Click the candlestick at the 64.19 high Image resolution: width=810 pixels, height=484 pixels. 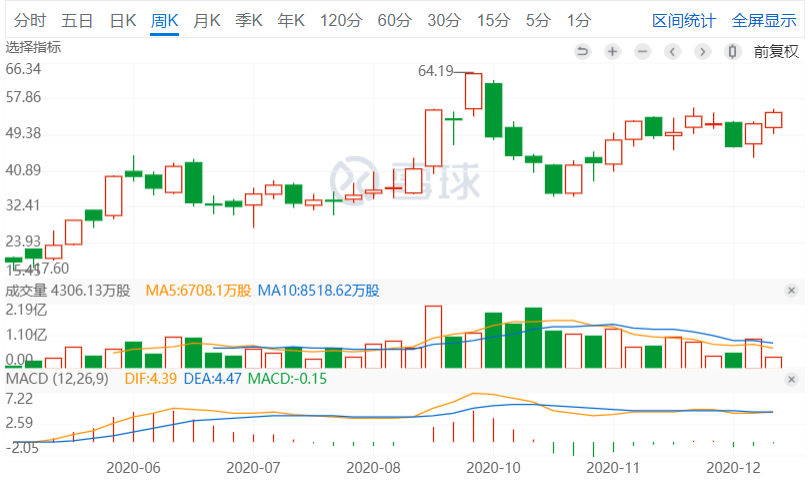(473, 91)
